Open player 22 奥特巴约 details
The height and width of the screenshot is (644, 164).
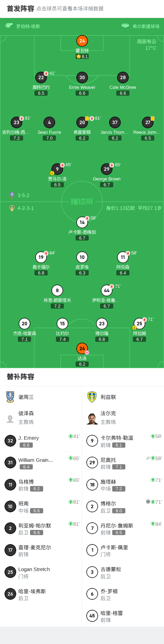(x=41, y=77)
